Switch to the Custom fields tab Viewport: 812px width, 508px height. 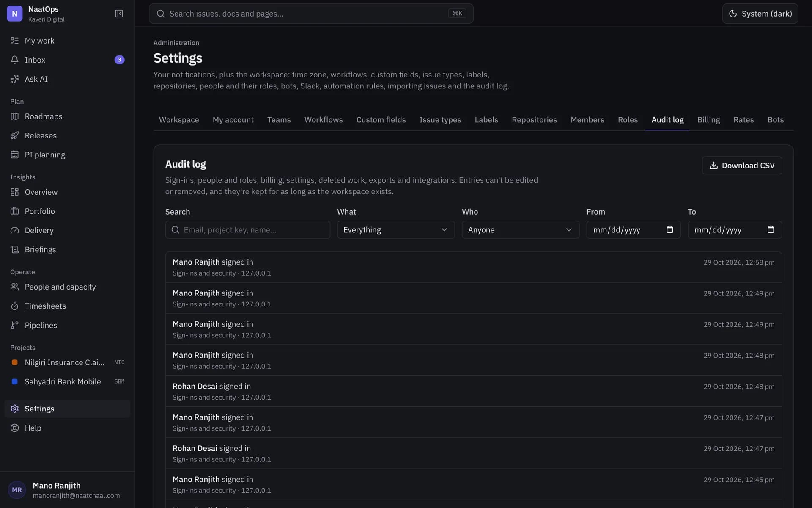(381, 120)
